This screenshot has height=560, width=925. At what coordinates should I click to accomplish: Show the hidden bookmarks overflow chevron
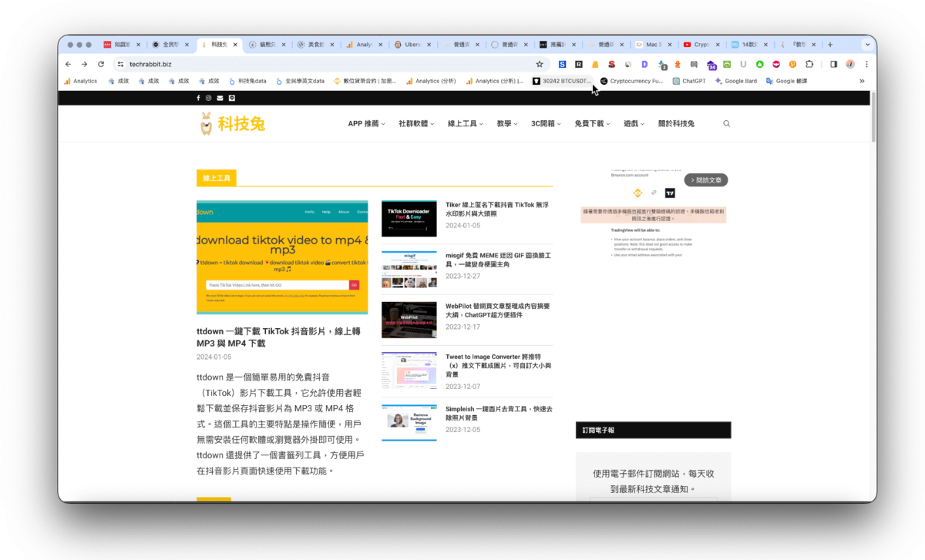862,81
